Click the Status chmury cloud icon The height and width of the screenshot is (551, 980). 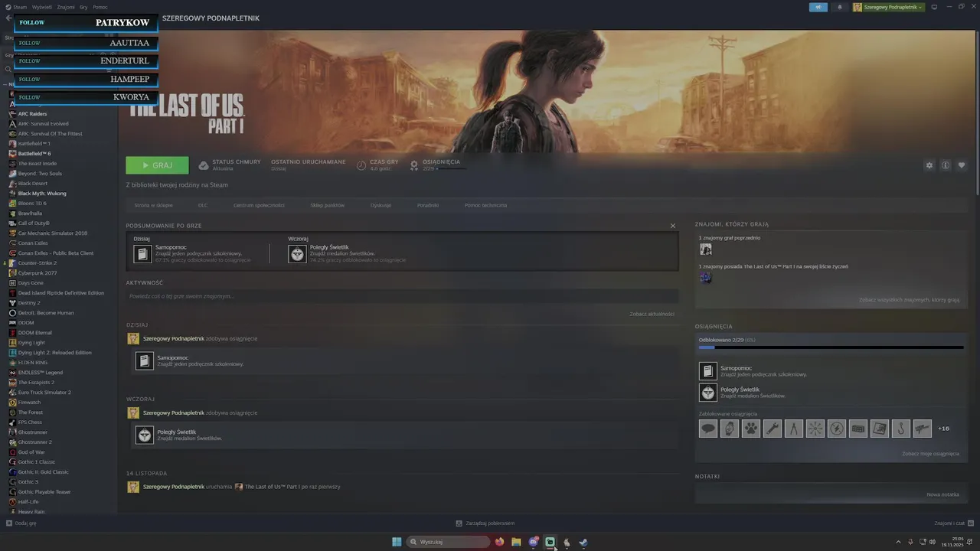pyautogui.click(x=203, y=165)
